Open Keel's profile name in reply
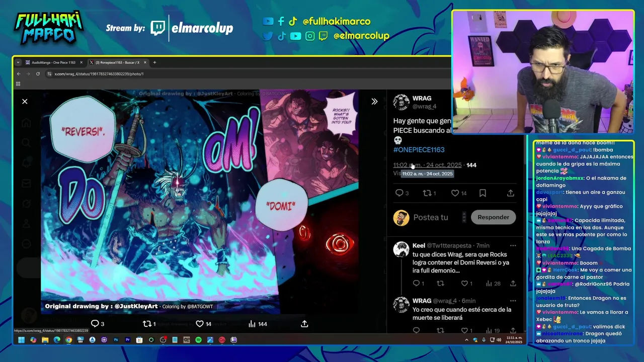Screen dimensions: 644x362 (x=419, y=245)
